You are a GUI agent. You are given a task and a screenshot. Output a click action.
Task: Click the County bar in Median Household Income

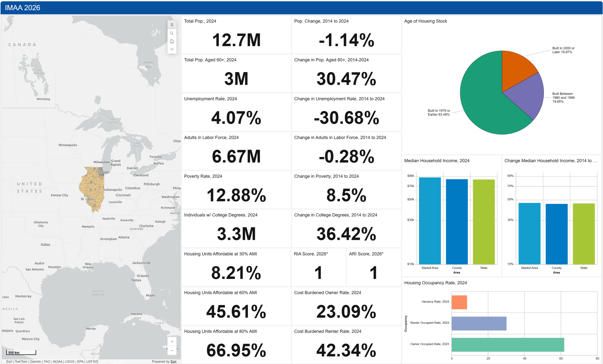click(457, 222)
